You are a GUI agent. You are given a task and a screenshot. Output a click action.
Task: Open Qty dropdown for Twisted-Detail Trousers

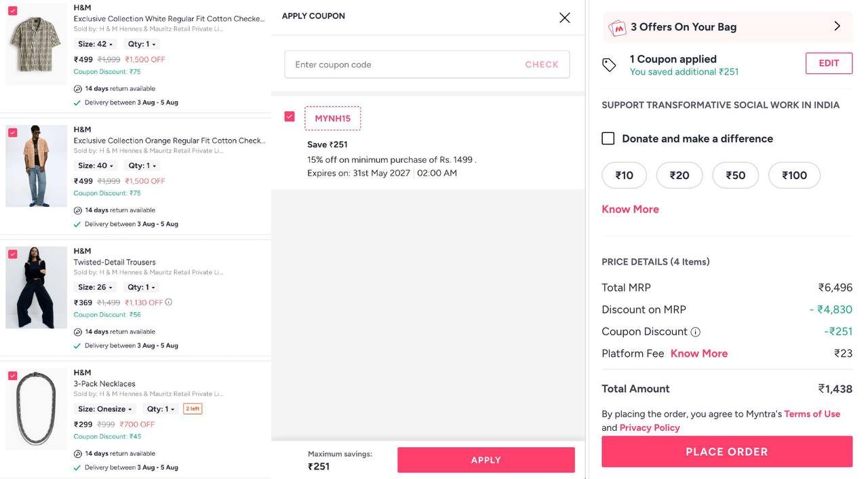tap(142, 287)
